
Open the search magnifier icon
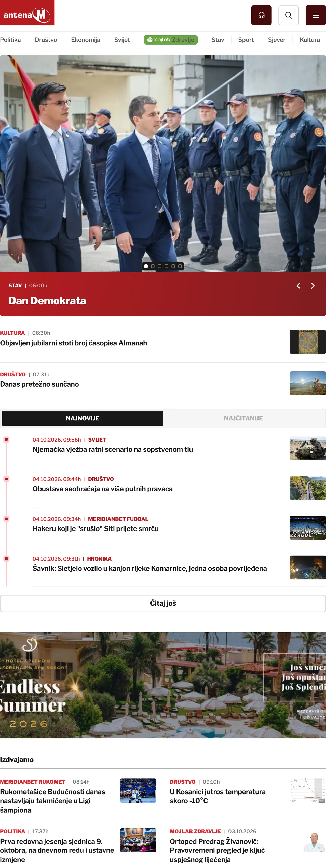point(289,15)
